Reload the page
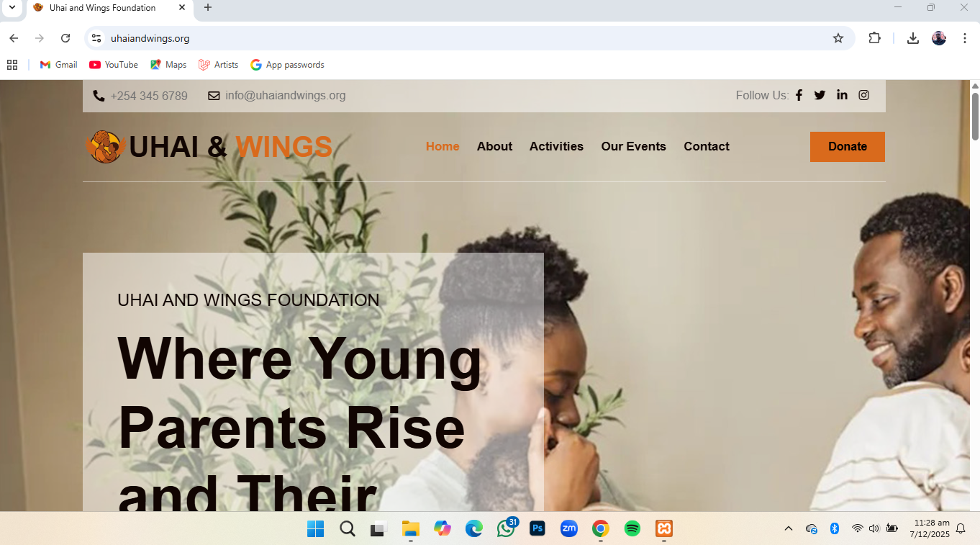 pos(65,38)
